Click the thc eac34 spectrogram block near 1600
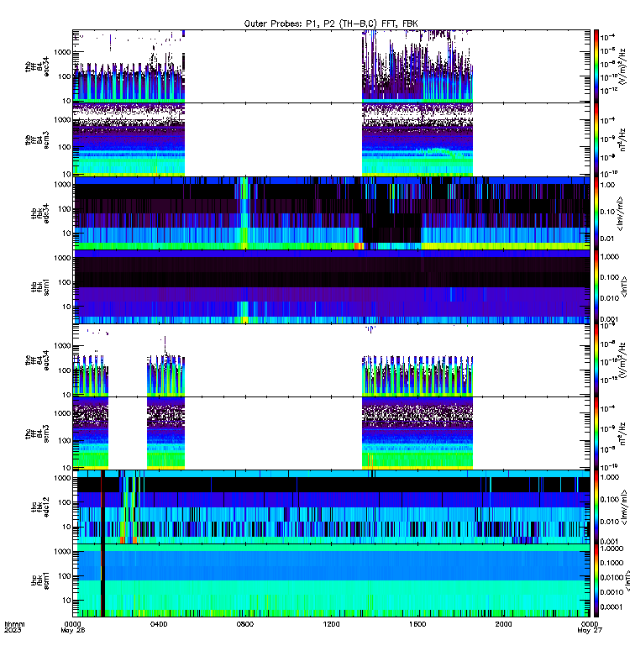This screenshot has height=672, width=630. pyautogui.click(x=417, y=375)
